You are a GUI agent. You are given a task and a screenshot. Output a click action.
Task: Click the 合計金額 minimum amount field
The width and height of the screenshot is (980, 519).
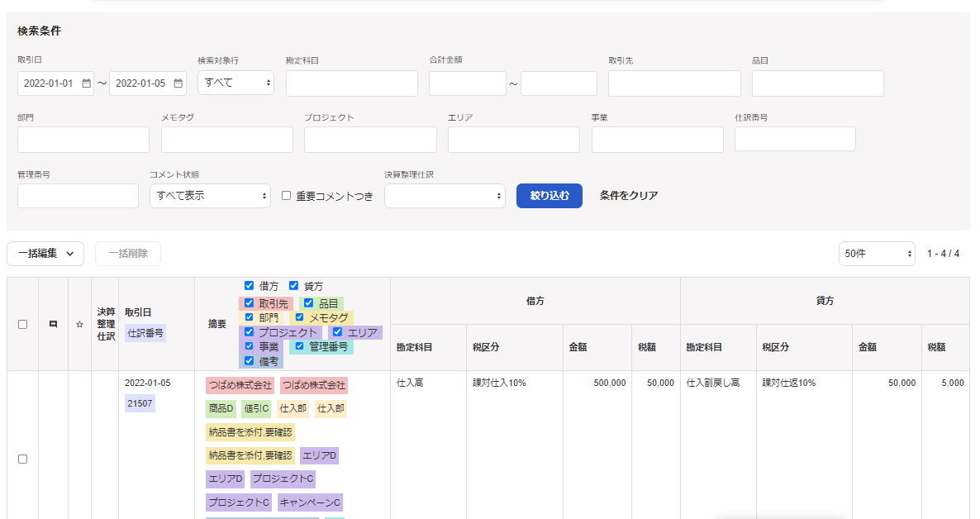coord(468,83)
